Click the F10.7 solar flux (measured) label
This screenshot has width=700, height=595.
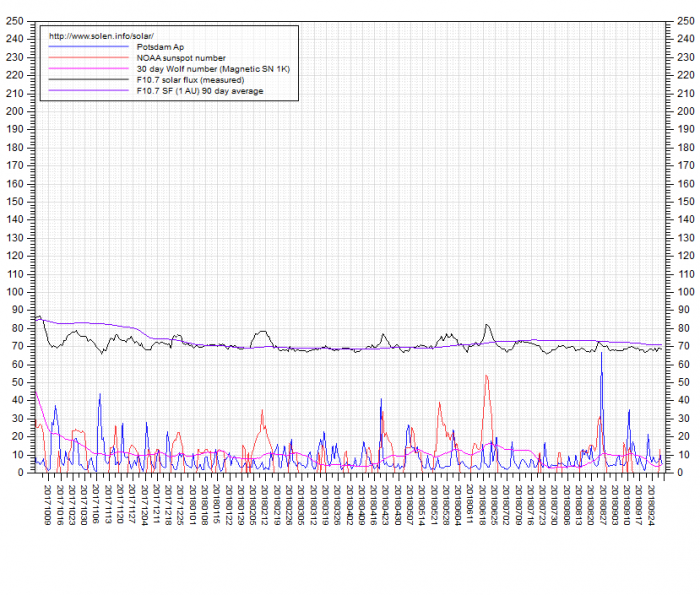[x=190, y=80]
